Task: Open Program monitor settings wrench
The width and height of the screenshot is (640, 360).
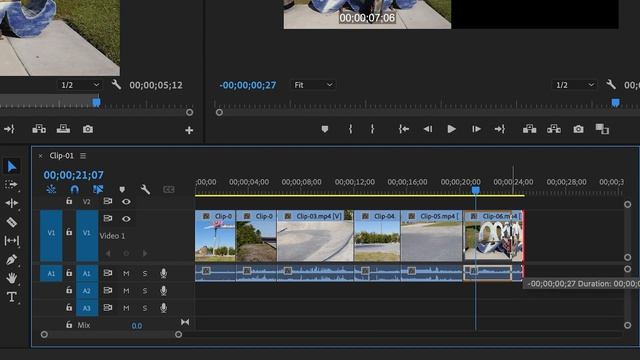Action: (x=611, y=84)
